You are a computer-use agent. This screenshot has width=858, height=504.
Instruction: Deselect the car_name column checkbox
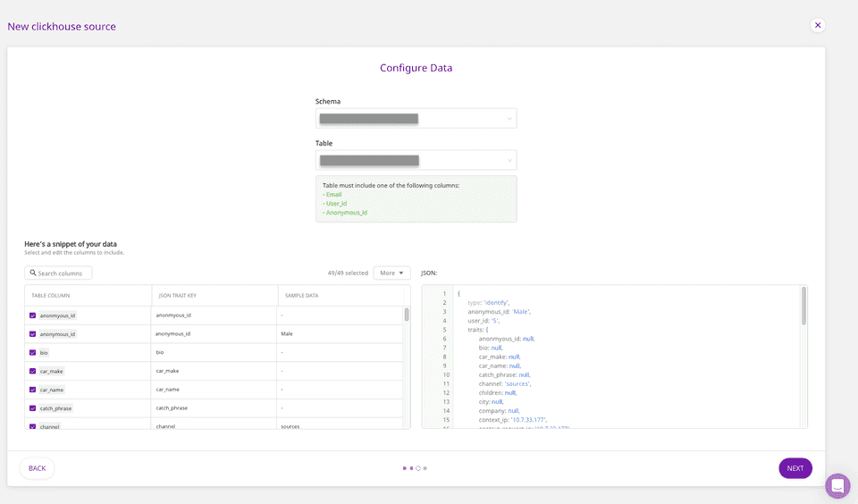point(33,390)
